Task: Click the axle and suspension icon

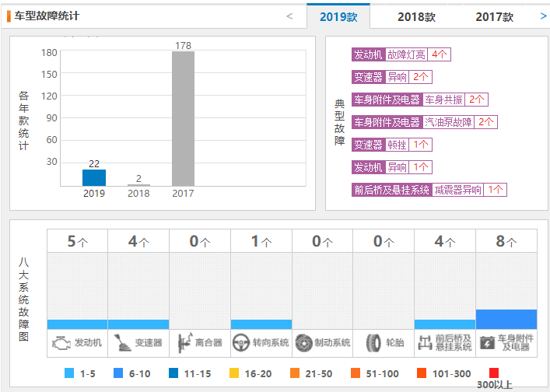Action: pyautogui.click(x=425, y=343)
